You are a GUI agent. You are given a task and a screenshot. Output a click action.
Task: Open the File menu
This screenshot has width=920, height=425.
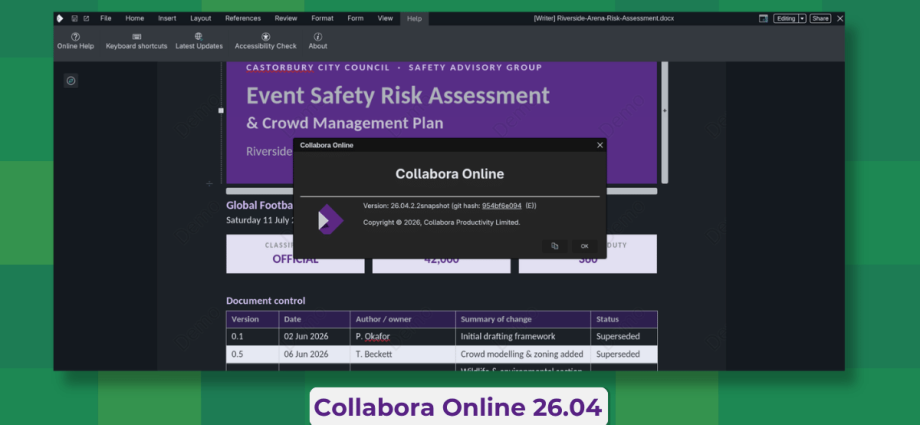(x=106, y=19)
